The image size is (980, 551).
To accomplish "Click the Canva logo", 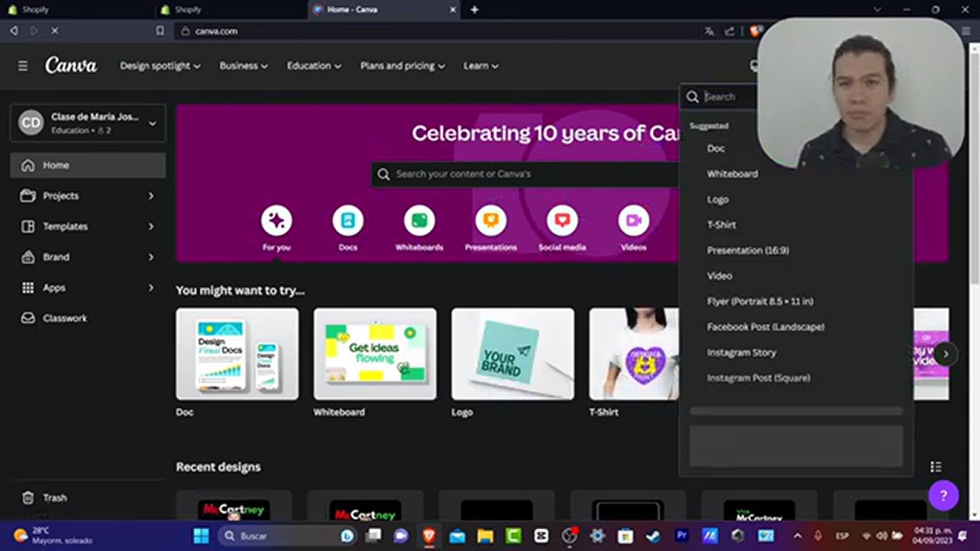I will point(71,65).
